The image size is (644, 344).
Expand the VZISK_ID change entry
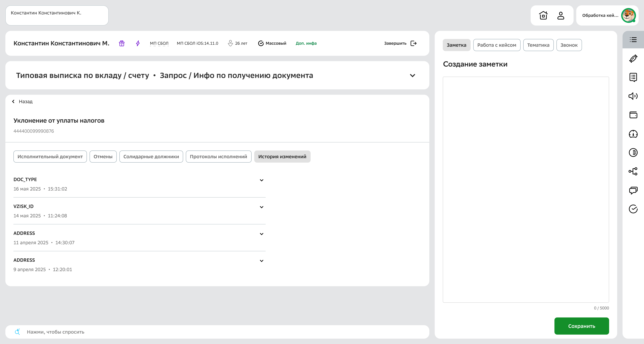coord(262,207)
